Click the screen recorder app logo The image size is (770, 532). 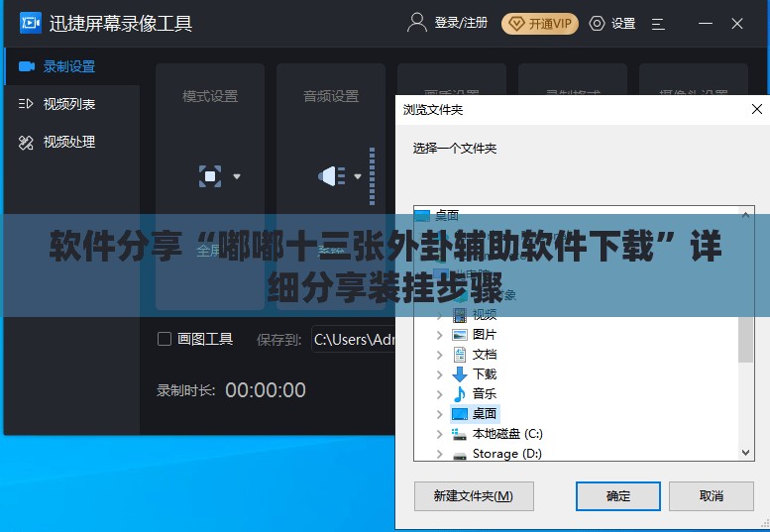(x=31, y=23)
